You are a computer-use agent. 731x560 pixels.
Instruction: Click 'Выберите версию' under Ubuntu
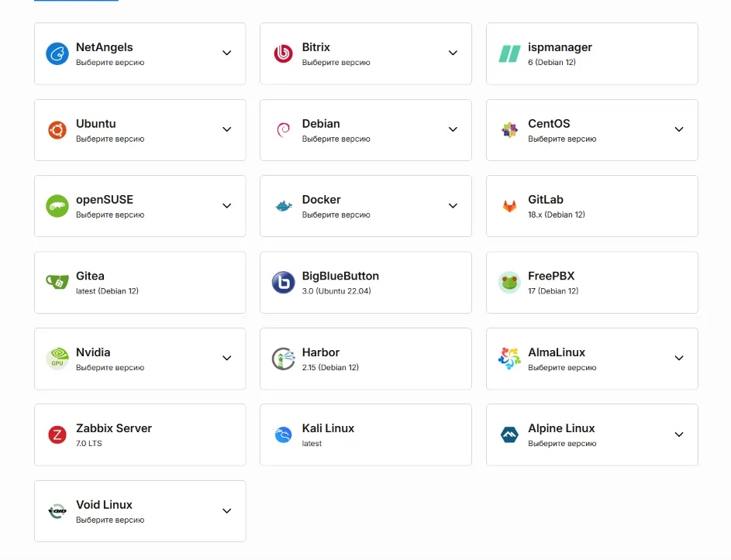pyautogui.click(x=110, y=139)
